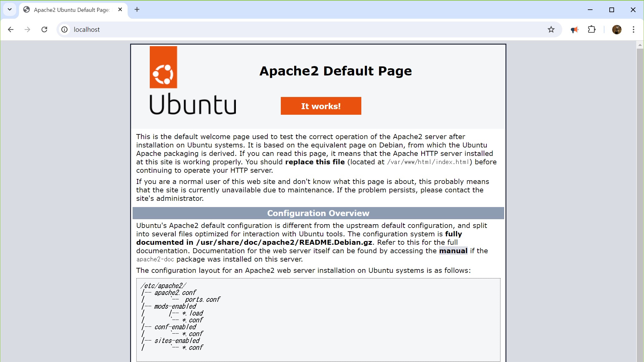Image resolution: width=644 pixels, height=362 pixels.
Task: Click the sites-enabled entry in tree
Action: tap(177, 340)
